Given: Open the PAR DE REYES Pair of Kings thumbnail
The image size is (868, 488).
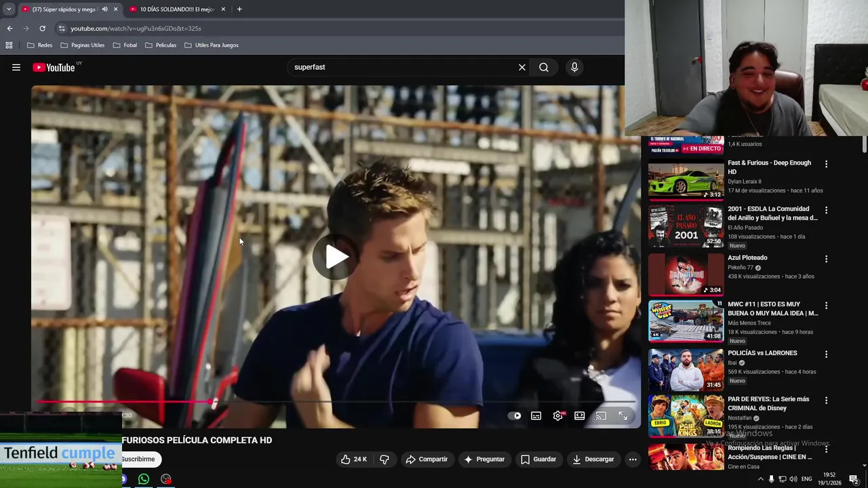Looking at the screenshot, I should point(686,416).
